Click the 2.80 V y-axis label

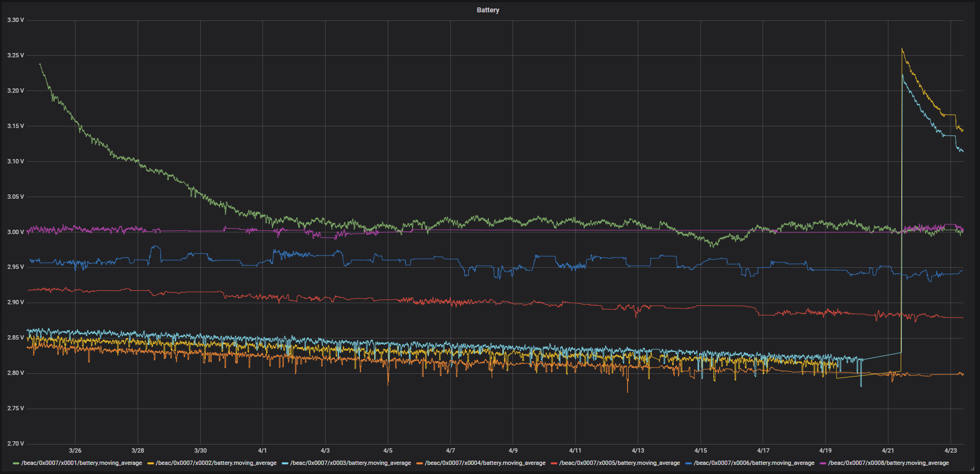pyautogui.click(x=16, y=373)
